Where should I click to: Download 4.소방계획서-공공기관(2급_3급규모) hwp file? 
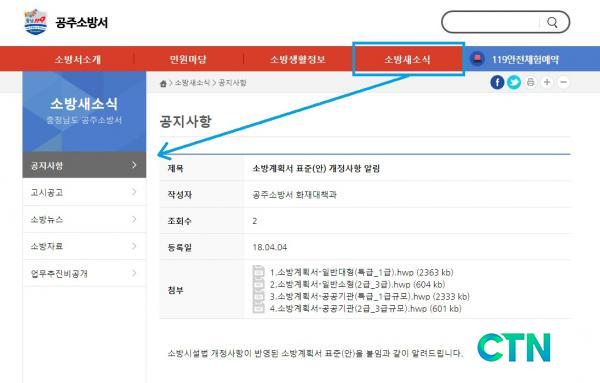point(365,308)
